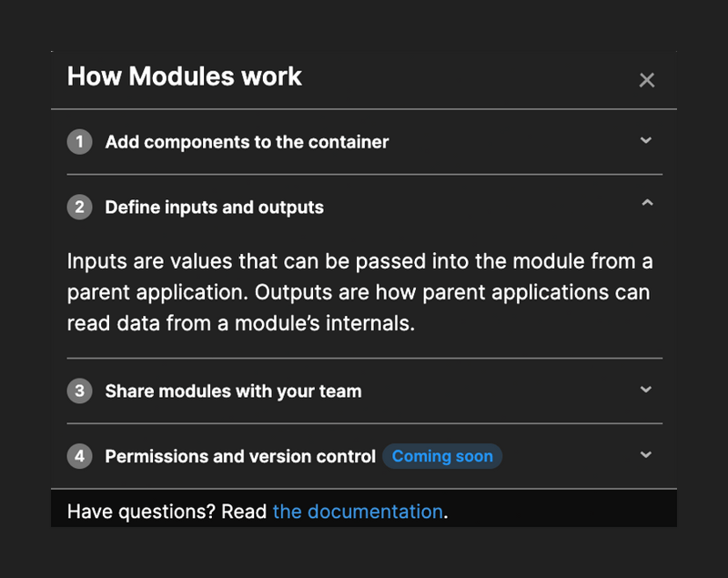Viewport: 728px width, 578px height.
Task: Click the Share modules with your team label
Action: 235,390
